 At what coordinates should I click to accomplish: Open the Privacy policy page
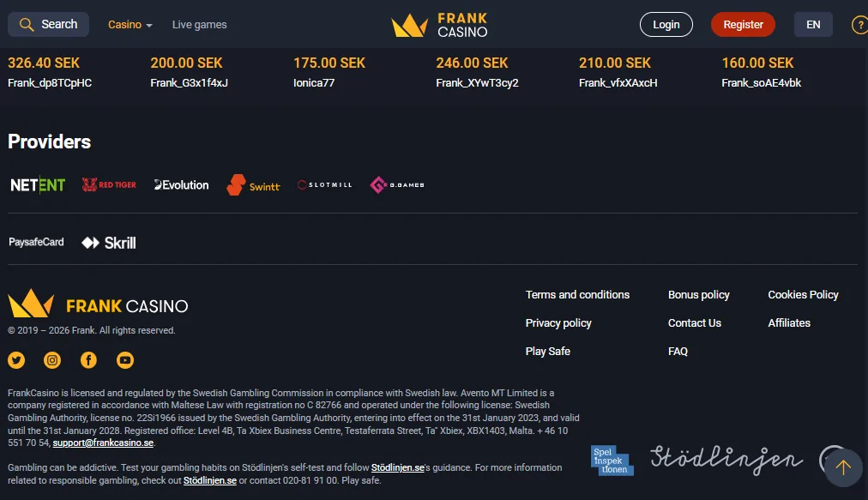(x=558, y=322)
